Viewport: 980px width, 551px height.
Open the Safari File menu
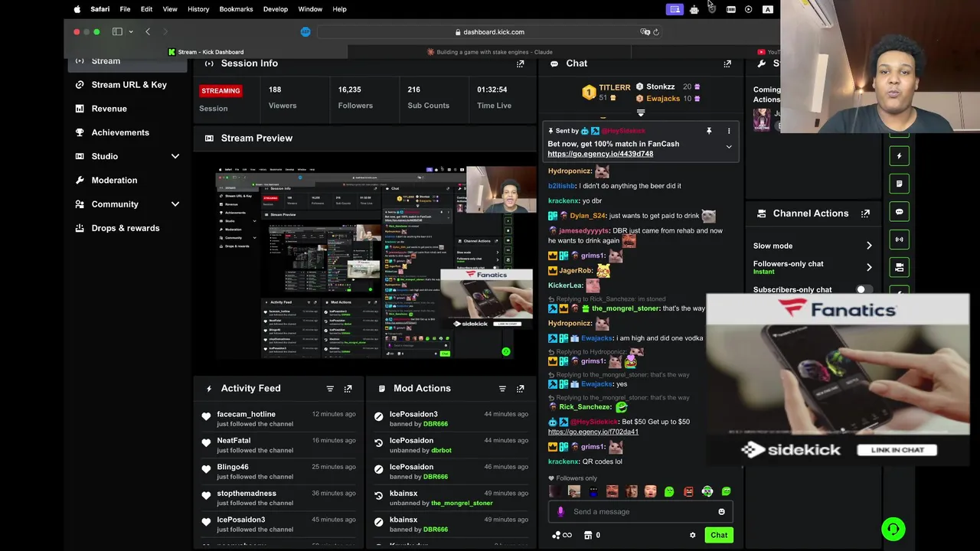(125, 9)
